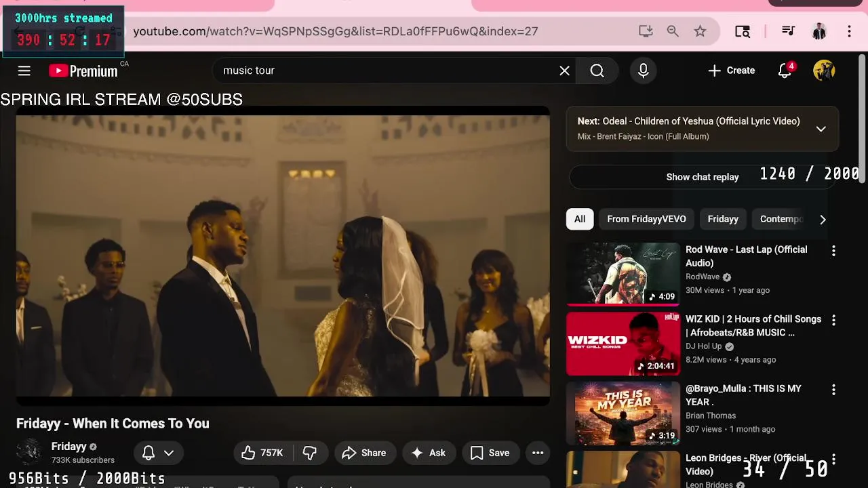Click the 'Fridayy - When It Comes To You' title
The width and height of the screenshot is (868, 488).
click(113, 424)
